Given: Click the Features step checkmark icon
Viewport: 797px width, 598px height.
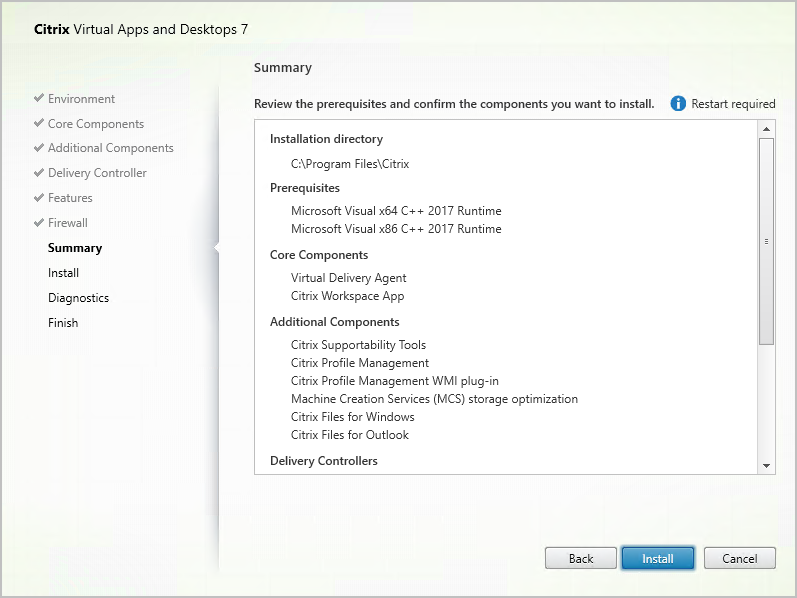Looking at the screenshot, I should click(38, 198).
